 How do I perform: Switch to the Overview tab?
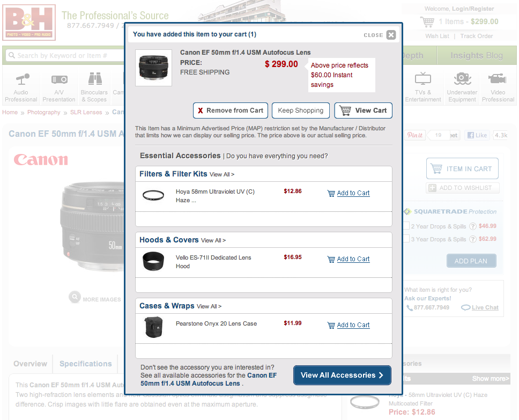pyautogui.click(x=30, y=364)
